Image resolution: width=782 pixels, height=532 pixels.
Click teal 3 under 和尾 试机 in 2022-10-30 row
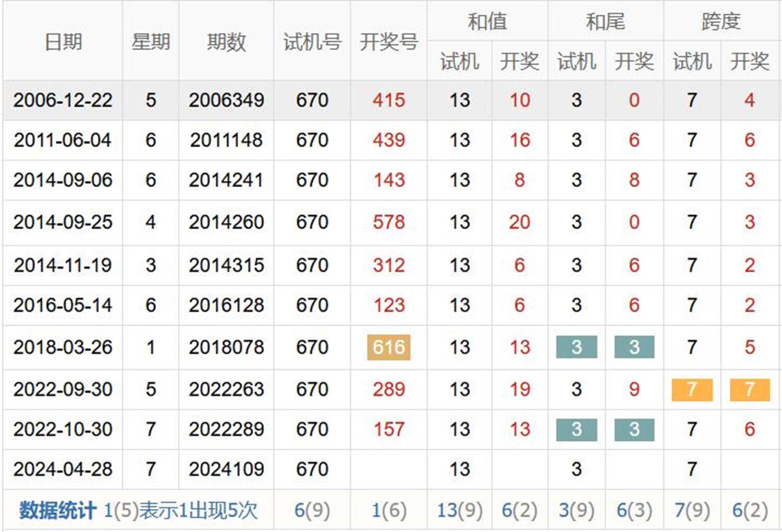[x=576, y=429]
